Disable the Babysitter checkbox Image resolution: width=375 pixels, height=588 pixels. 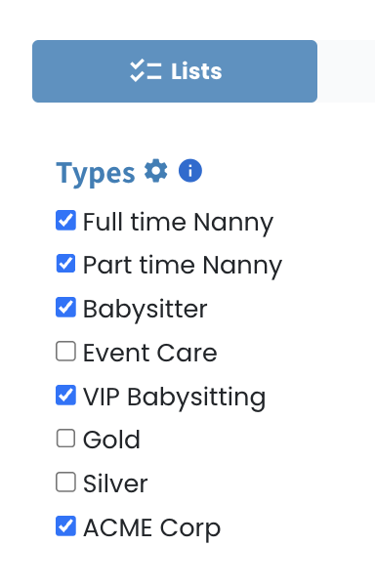(66, 308)
